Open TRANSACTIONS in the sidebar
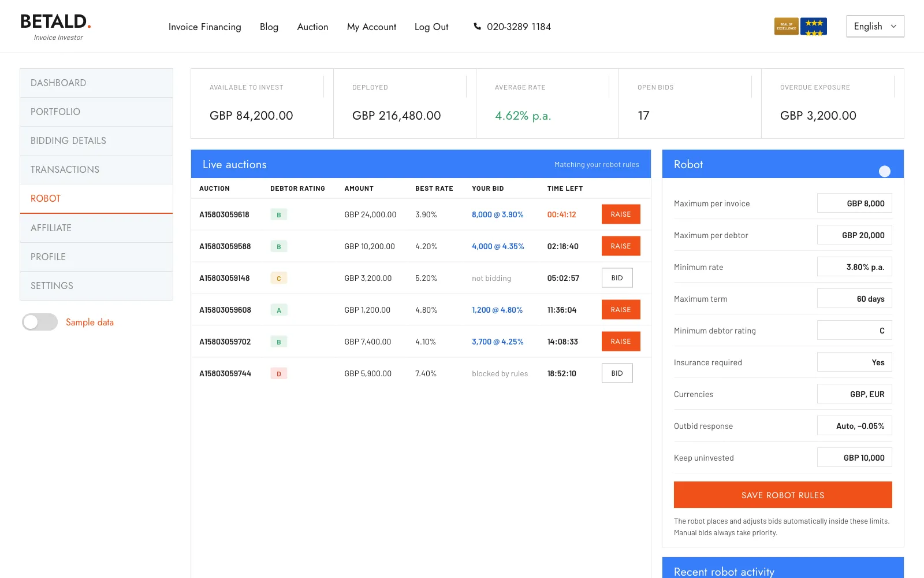Screen dimensions: 924x578 click(96, 169)
